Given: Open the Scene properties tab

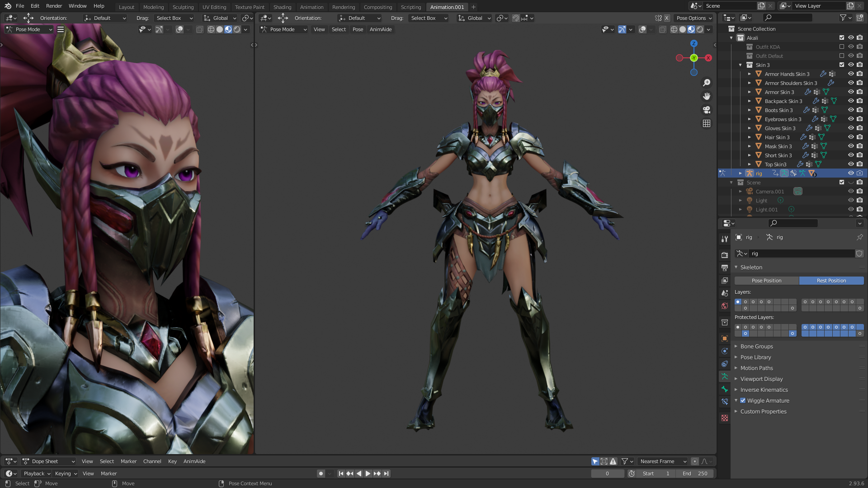Looking at the screenshot, I should point(725,293).
